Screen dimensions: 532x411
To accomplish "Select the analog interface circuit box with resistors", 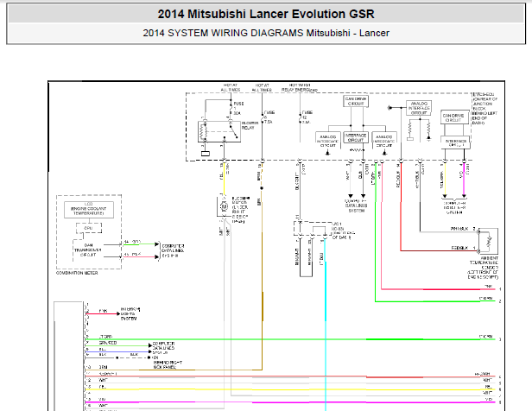I will pos(419,108).
